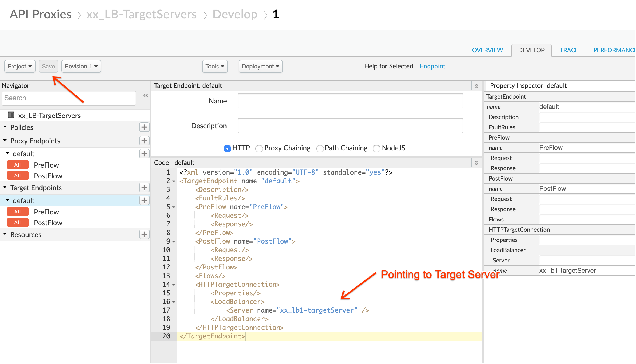Go to Develop breadcrumb
This screenshot has width=636, height=364.
click(235, 14)
